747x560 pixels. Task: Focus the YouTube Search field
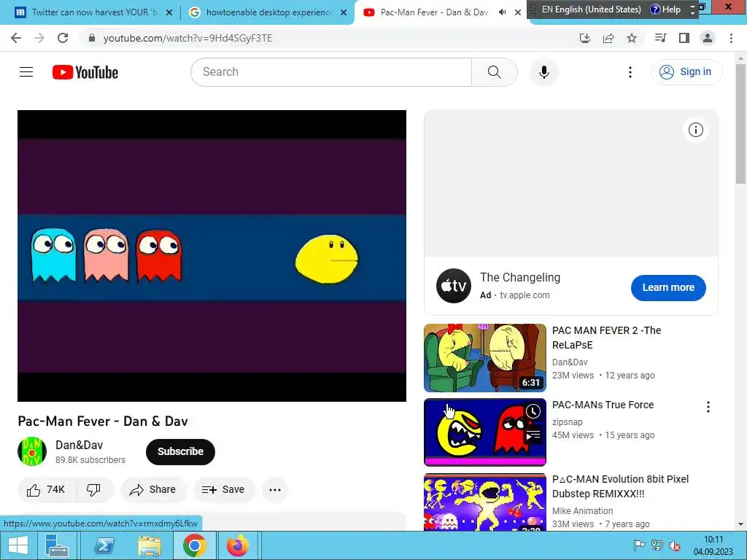click(x=331, y=72)
